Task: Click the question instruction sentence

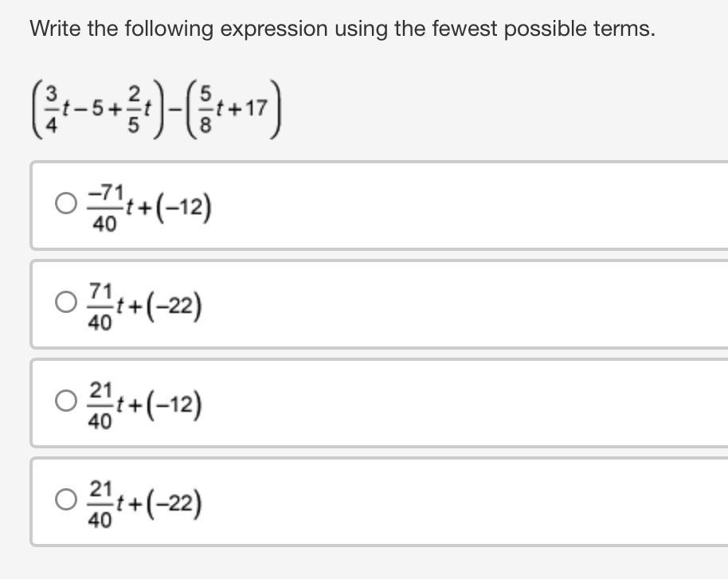Action: click(x=342, y=29)
